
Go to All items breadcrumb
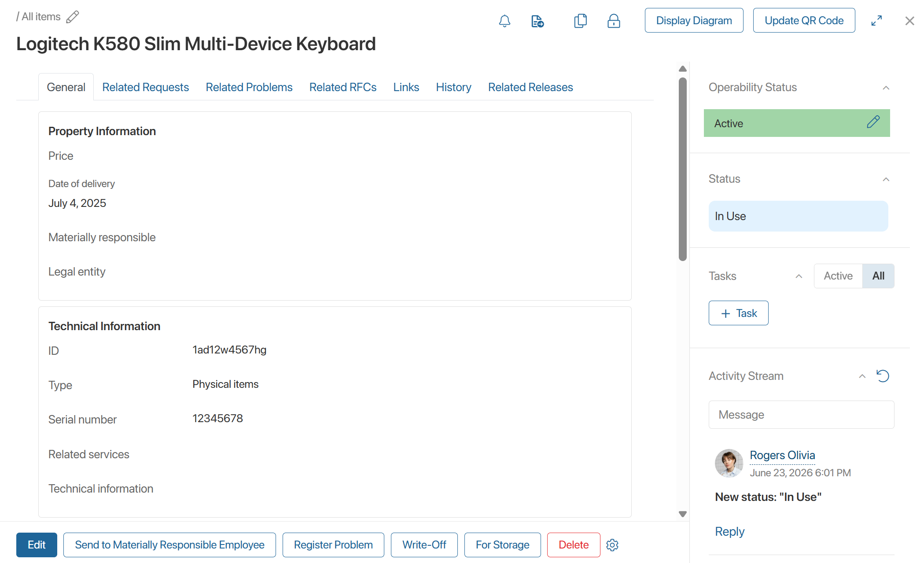click(x=41, y=17)
